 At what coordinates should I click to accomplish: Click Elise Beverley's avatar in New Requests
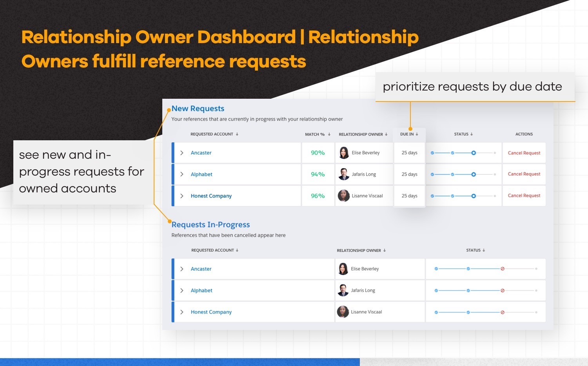click(344, 153)
